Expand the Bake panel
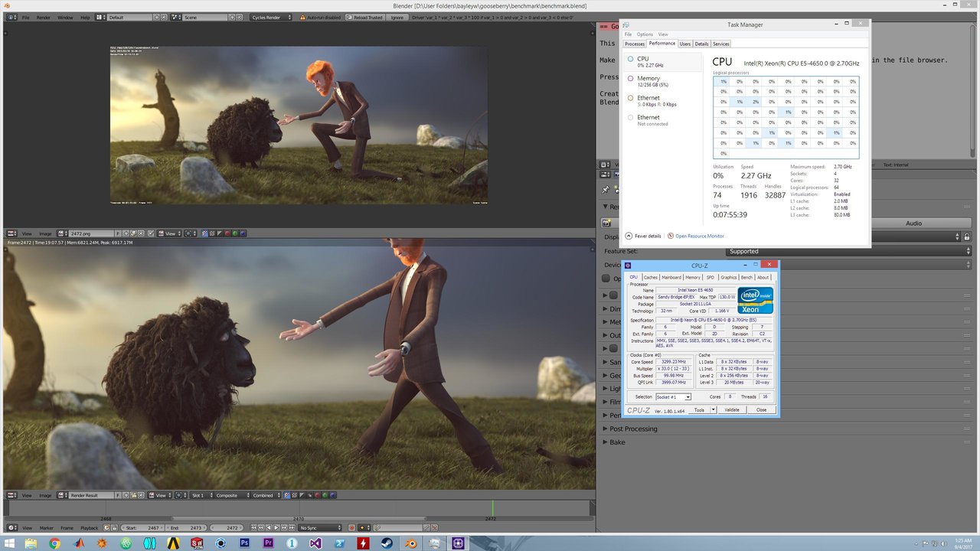Screen dimensions: 980x551 617,442
